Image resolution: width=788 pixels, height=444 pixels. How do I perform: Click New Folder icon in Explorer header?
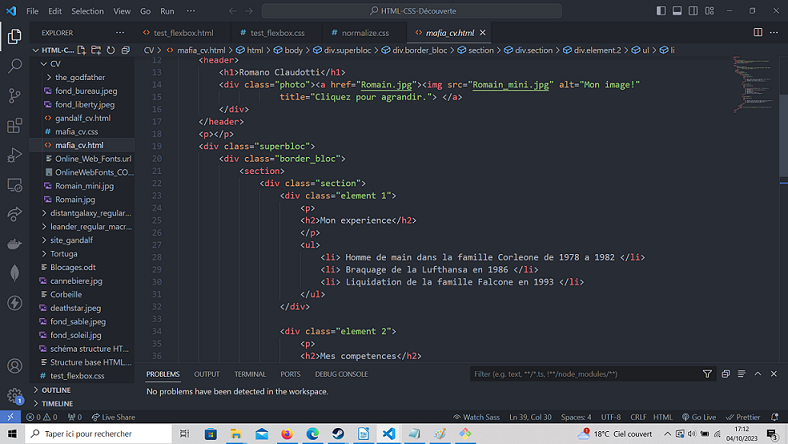click(96, 50)
